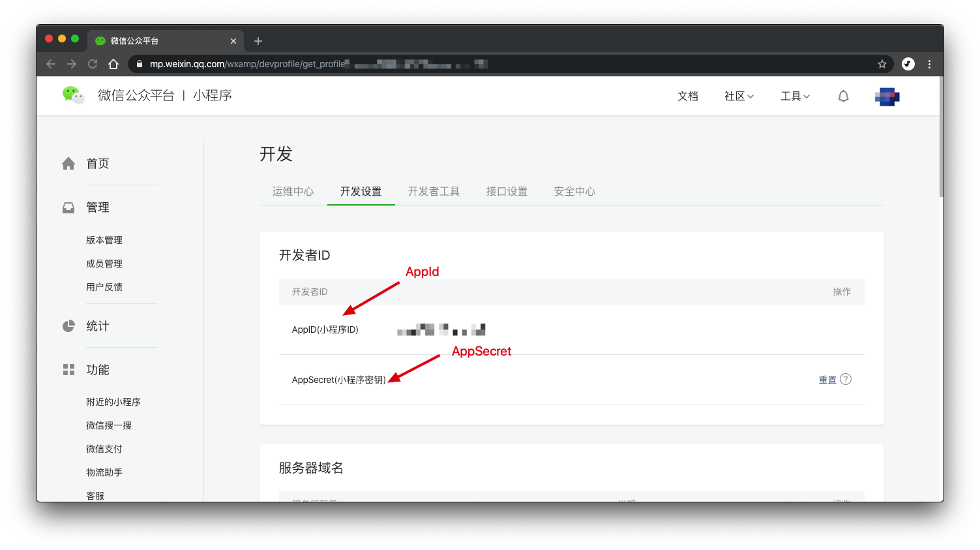The height and width of the screenshot is (550, 980).
Task: Click the browser back arrow
Action: tap(51, 64)
